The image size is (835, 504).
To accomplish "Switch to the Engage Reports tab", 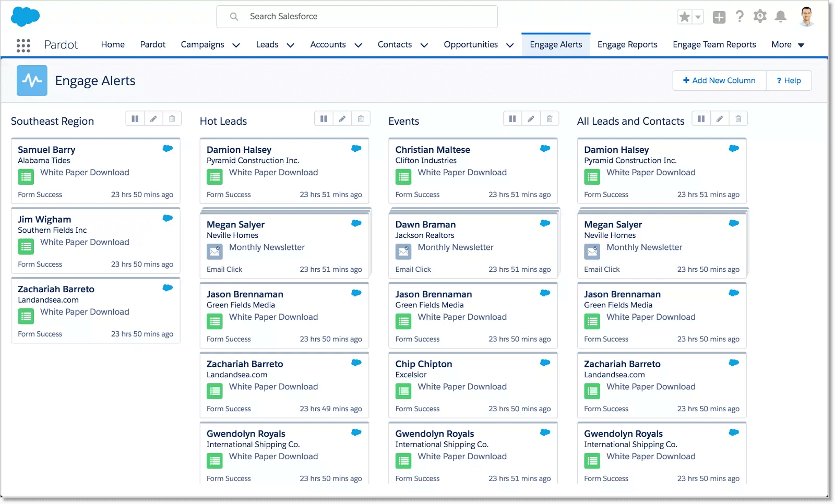I will tap(627, 44).
